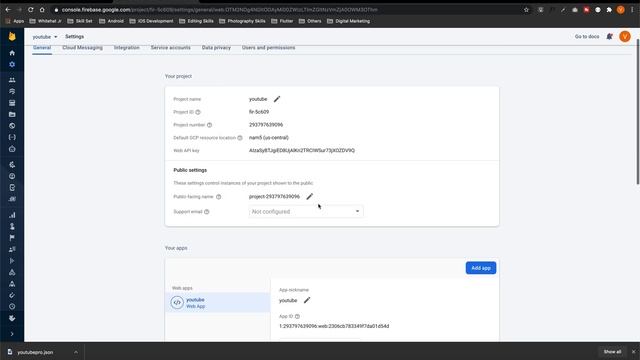Click the Web API key value
The image size is (640, 360).
click(302, 151)
